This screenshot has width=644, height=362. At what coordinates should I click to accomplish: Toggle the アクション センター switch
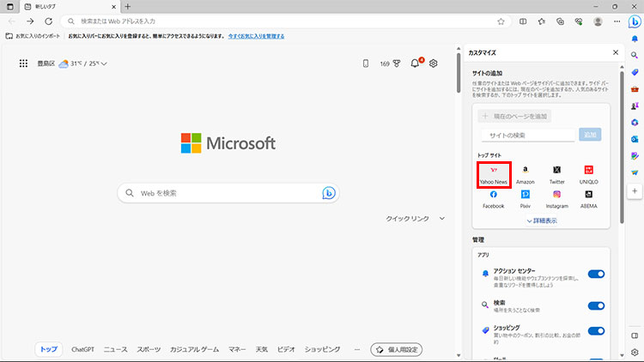pos(596,274)
